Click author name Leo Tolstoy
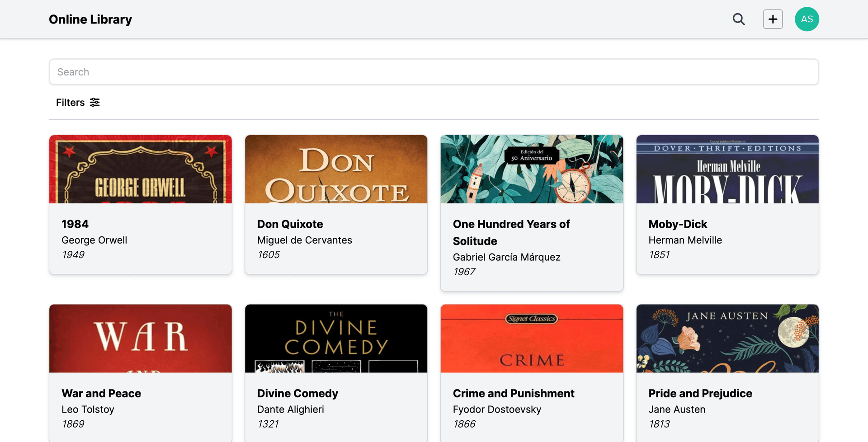868x442 pixels. [88, 409]
